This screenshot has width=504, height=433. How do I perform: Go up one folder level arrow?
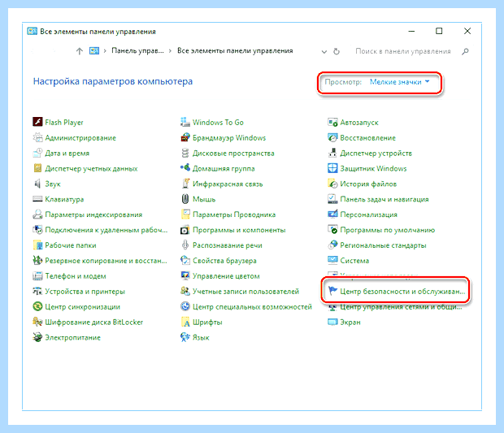pos(80,51)
